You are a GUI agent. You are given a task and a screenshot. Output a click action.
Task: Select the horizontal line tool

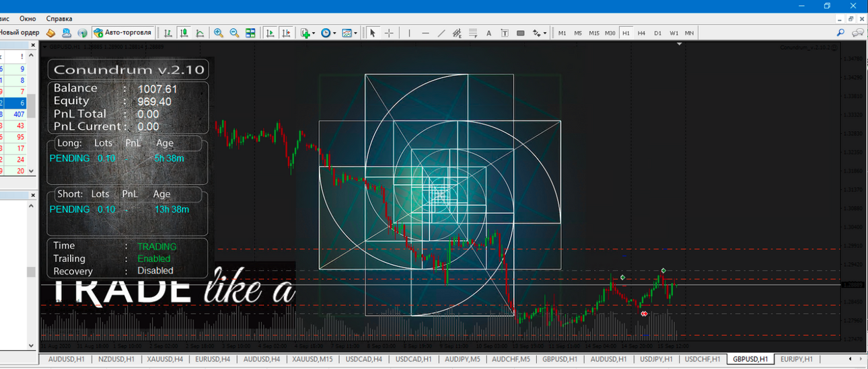tap(425, 32)
